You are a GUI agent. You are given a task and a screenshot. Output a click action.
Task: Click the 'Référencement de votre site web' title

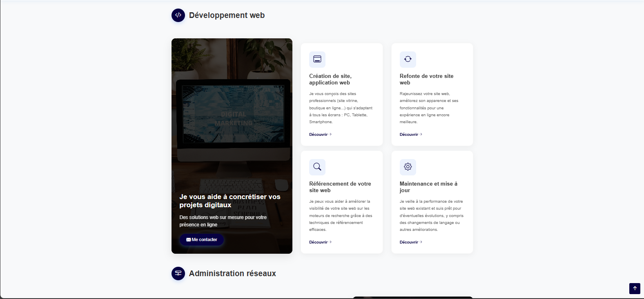(340, 187)
